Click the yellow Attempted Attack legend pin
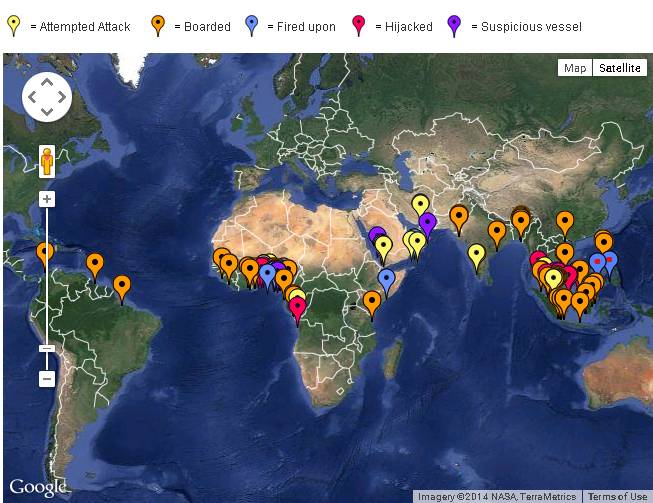The height and width of the screenshot is (503, 653). (13, 25)
